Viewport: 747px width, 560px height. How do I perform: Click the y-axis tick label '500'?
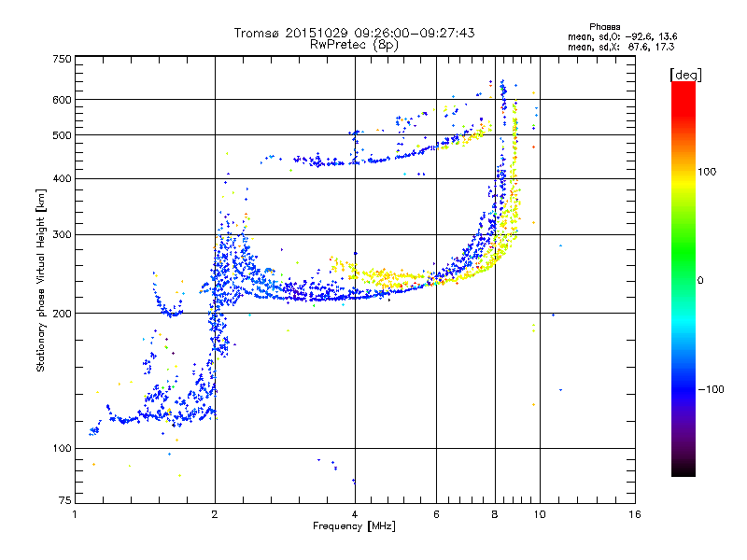coord(62,135)
